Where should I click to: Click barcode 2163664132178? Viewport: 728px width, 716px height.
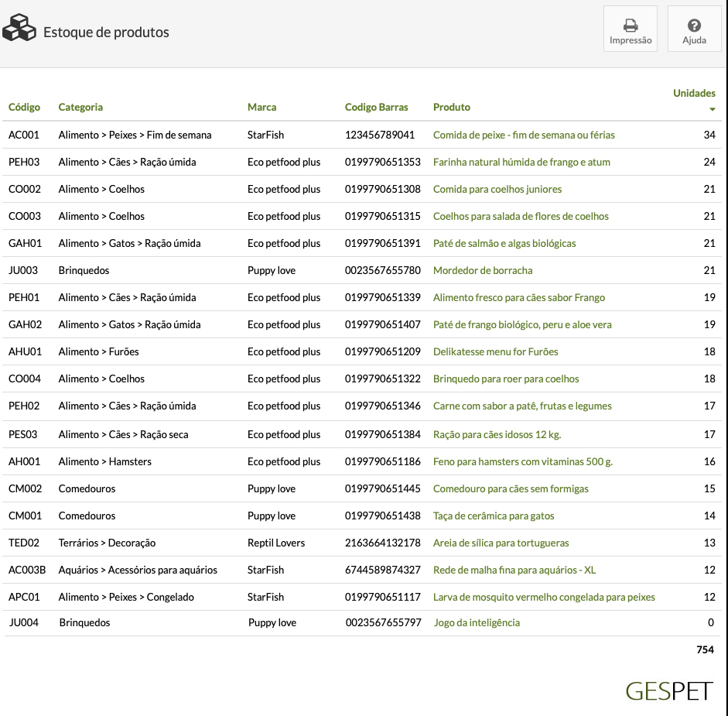383,543
